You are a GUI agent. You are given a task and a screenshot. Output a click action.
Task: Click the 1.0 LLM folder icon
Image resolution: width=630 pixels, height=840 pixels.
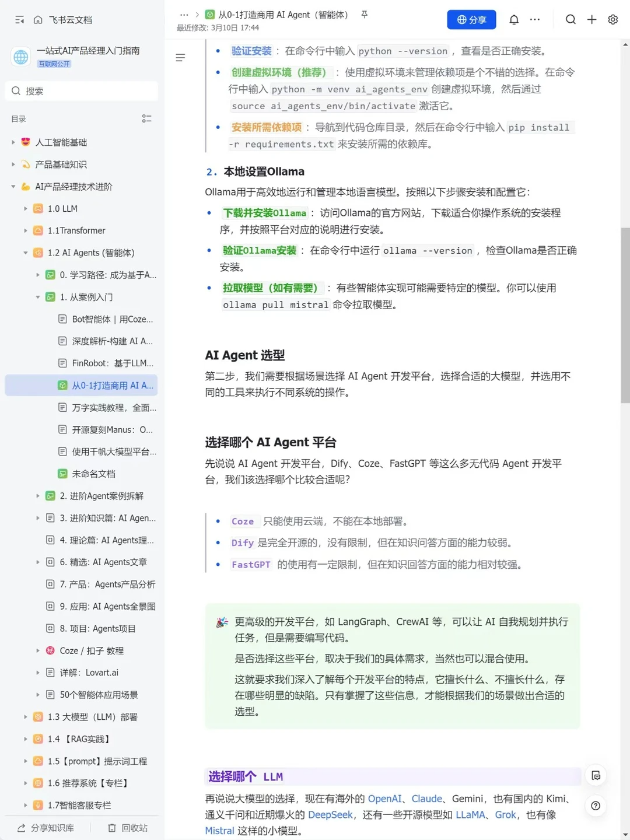point(38,208)
